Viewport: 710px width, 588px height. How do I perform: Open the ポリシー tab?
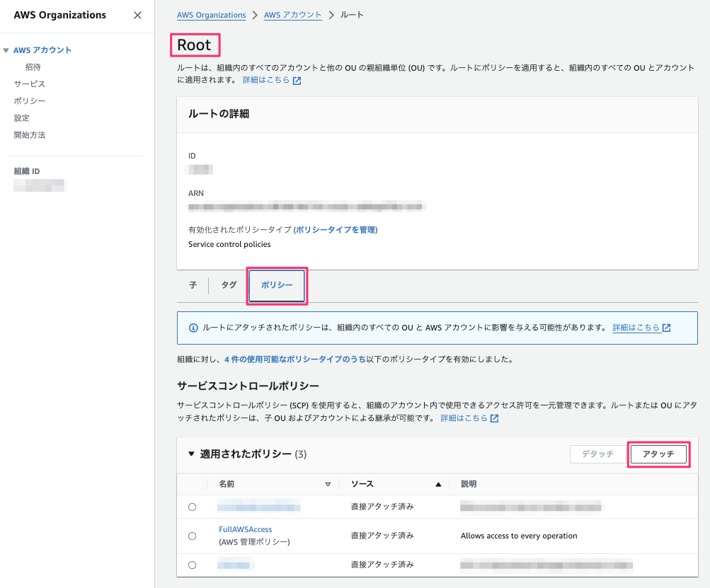[x=277, y=285]
